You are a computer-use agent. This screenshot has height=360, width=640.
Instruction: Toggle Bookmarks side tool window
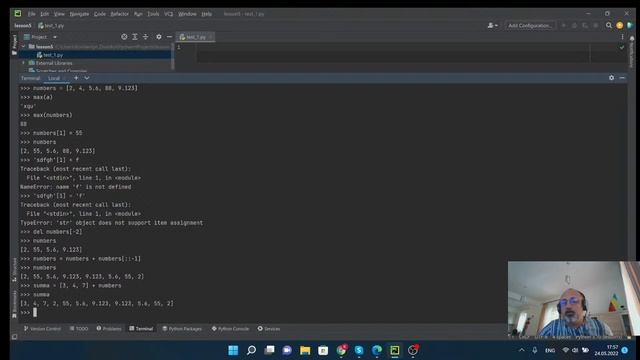click(15, 304)
